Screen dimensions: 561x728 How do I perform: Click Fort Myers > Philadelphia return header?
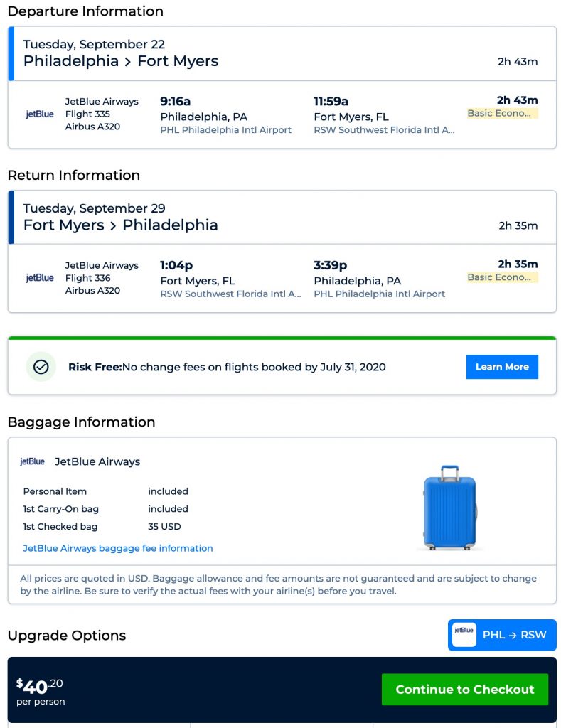point(121,225)
